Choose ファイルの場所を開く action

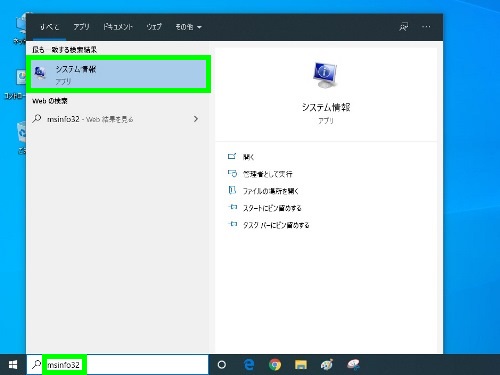(271, 191)
